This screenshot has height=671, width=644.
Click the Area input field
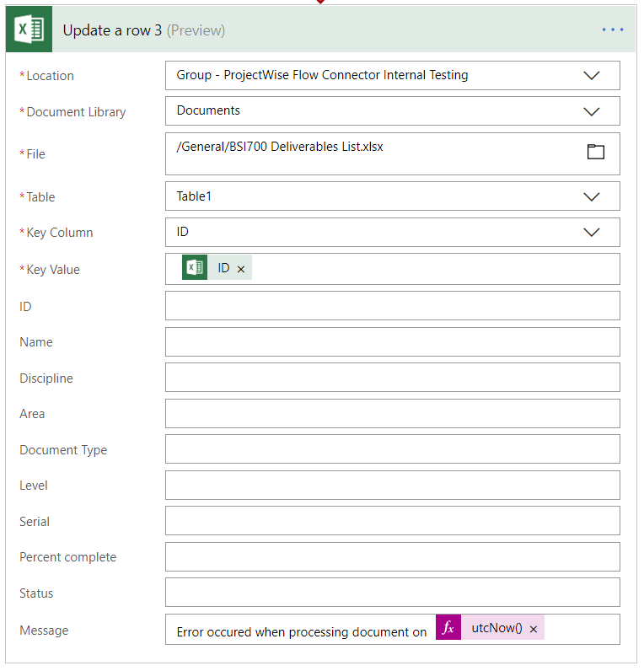(x=393, y=413)
